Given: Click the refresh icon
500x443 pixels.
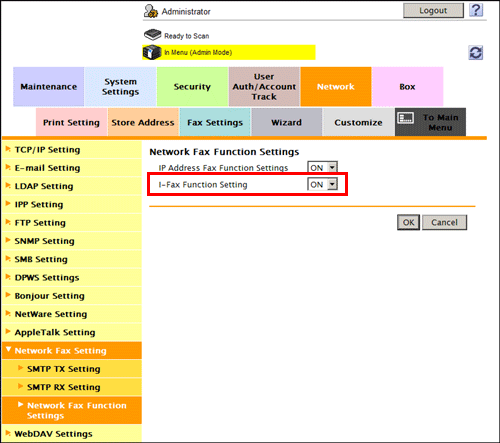Looking at the screenshot, I should [476, 53].
